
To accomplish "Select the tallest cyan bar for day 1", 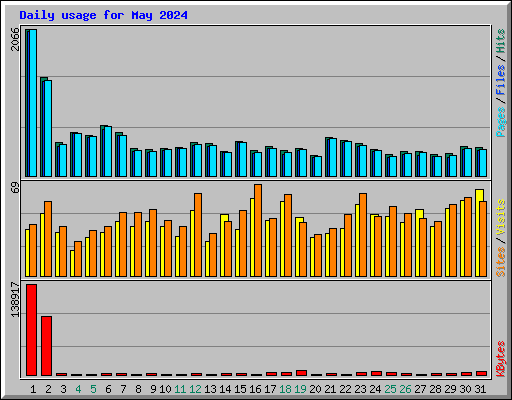I will (33, 103).
